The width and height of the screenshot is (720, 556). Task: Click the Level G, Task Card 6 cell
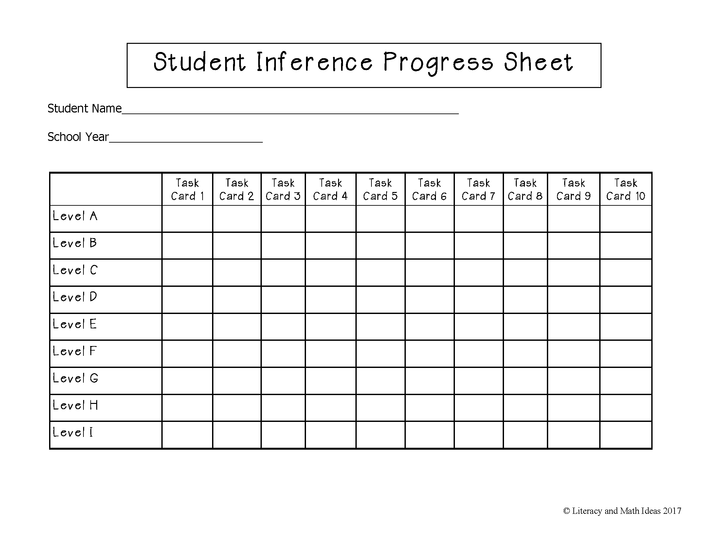tap(429, 380)
